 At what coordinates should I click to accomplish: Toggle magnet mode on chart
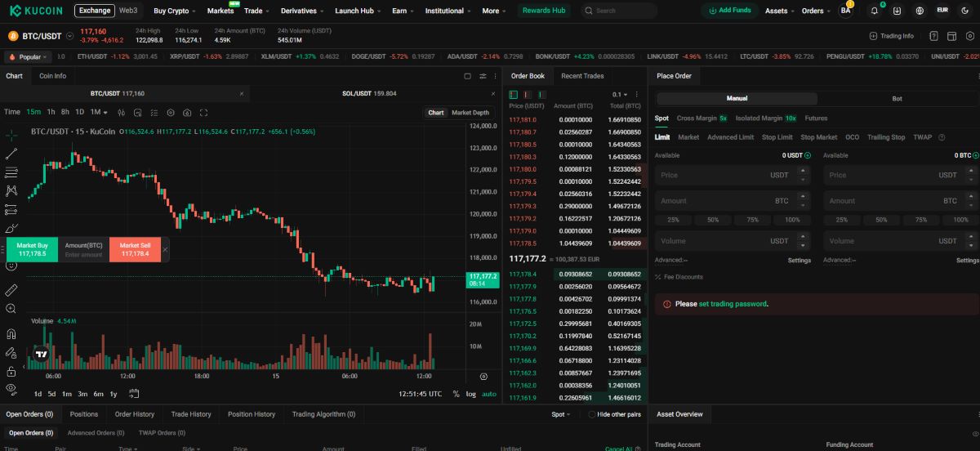(x=11, y=333)
